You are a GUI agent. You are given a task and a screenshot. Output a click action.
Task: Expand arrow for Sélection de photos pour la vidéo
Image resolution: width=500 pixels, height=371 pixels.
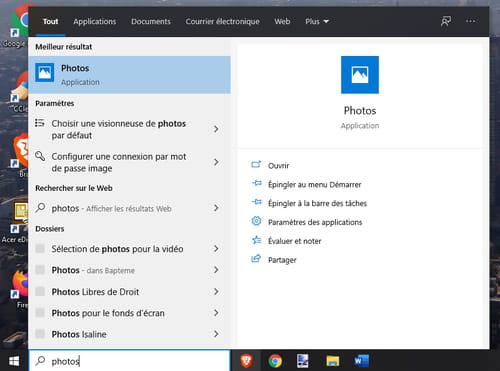pyautogui.click(x=216, y=249)
